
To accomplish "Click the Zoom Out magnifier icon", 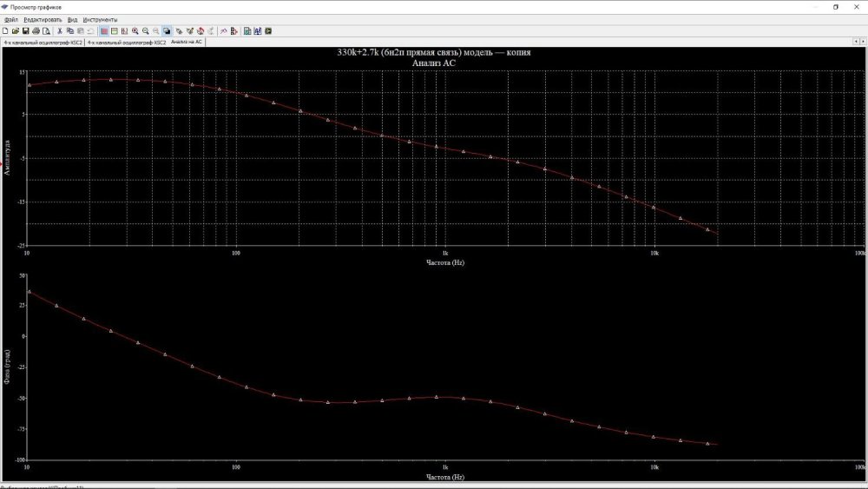I will point(146,30).
